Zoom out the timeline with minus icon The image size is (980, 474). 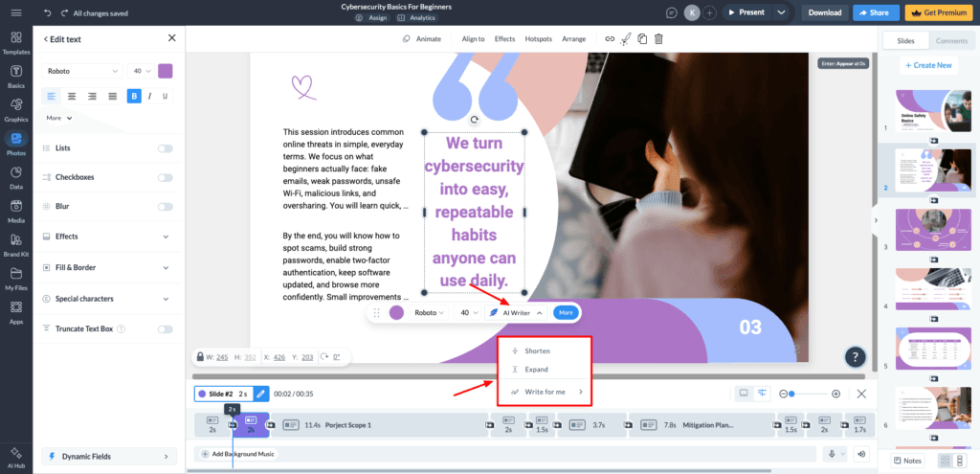coord(783,394)
